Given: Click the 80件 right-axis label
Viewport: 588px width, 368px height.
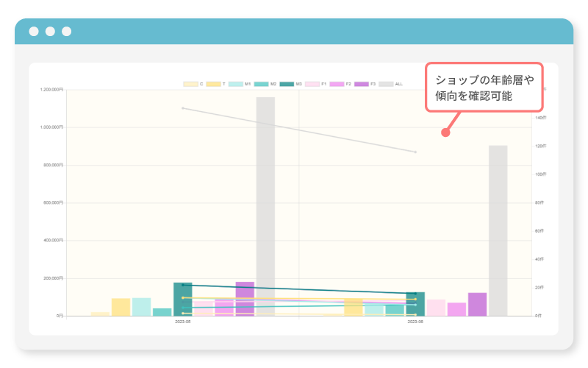Looking at the screenshot, I should 539,203.
